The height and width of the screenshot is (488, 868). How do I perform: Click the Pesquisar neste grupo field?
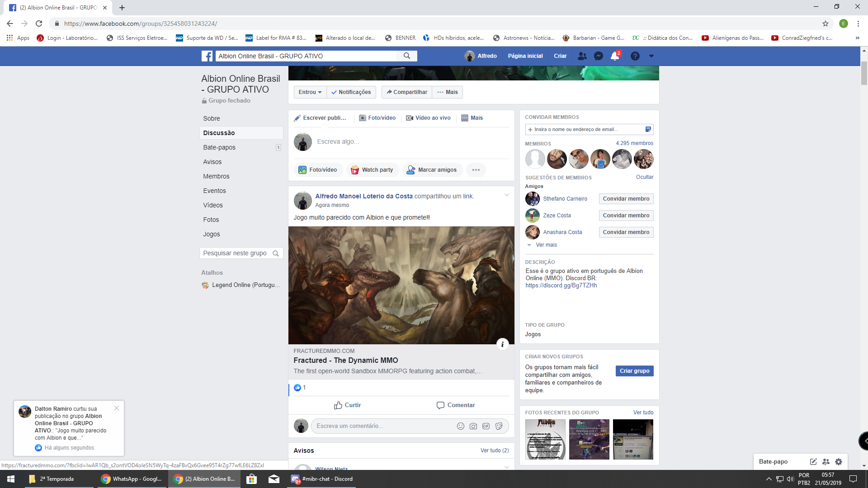coord(241,253)
